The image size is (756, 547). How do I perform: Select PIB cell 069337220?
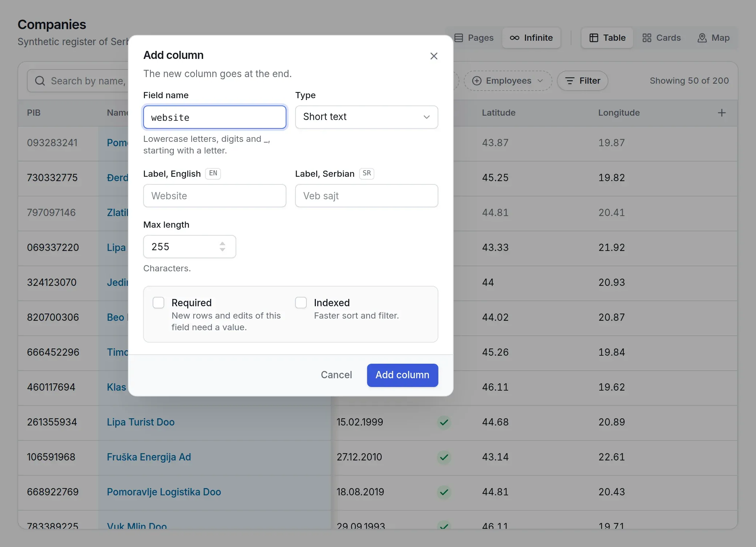53,248
